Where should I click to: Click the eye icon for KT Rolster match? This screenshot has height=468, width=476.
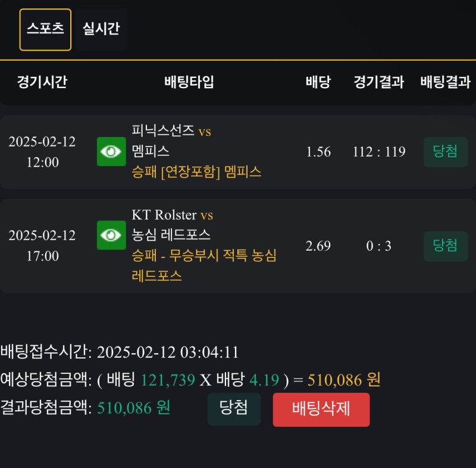[x=111, y=235]
